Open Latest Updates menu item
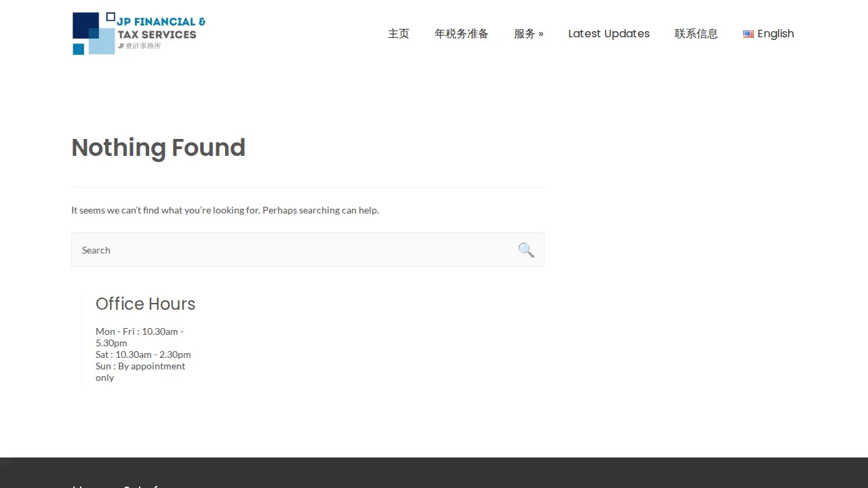The image size is (868, 488). click(x=609, y=34)
